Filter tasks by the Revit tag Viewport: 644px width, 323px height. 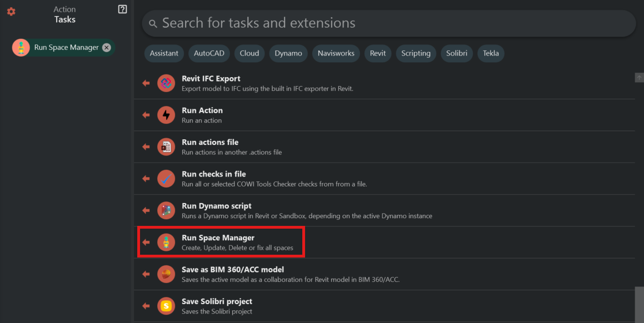(378, 53)
